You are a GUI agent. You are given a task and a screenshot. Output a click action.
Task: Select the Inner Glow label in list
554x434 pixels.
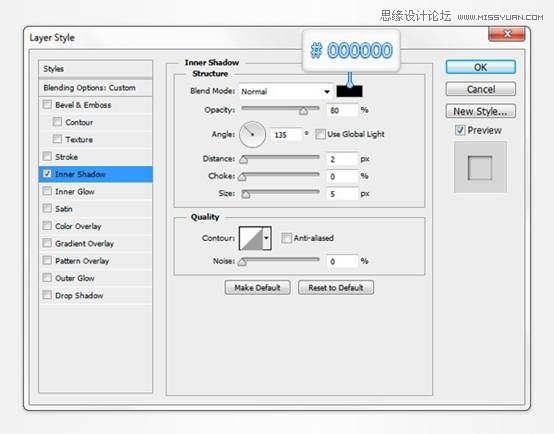click(x=75, y=192)
